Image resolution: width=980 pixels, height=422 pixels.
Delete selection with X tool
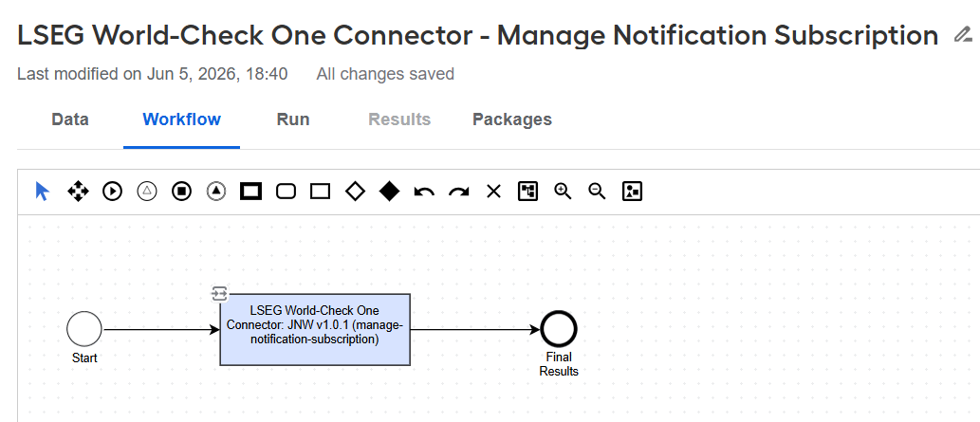(x=493, y=192)
